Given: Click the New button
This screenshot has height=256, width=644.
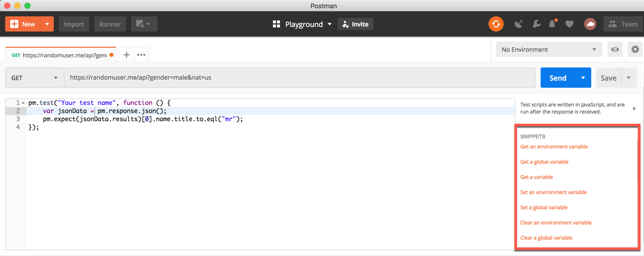Looking at the screenshot, I should pyautogui.click(x=23, y=24).
